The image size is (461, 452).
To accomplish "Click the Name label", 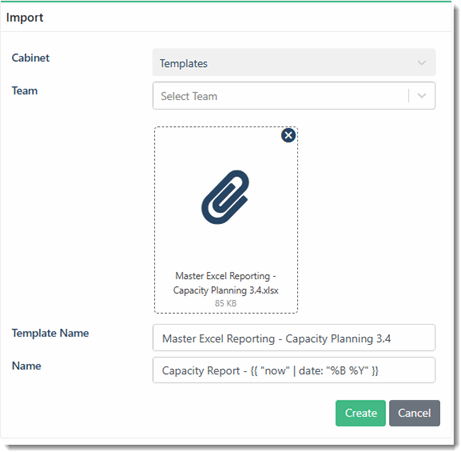I will [26, 366].
